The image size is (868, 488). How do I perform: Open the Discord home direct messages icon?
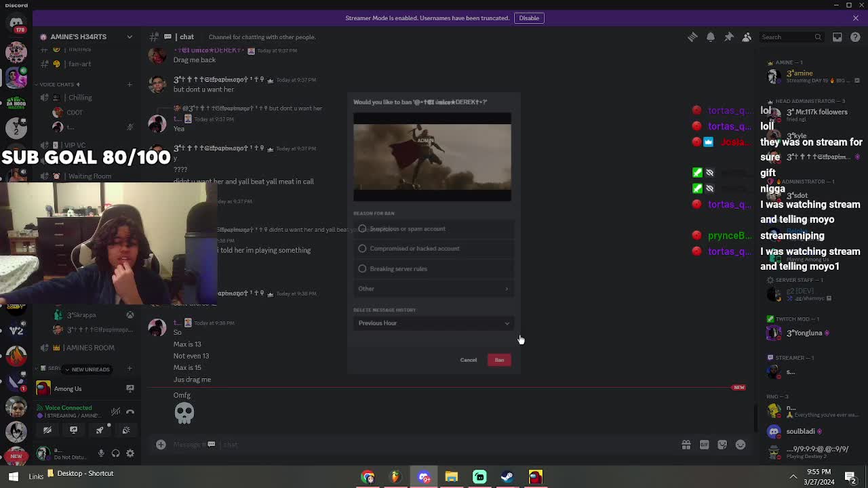(x=16, y=23)
